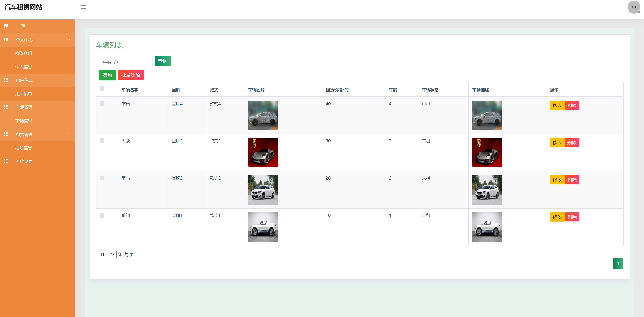Open the rows-per-page dropdown showing 10
Image resolution: width=644 pixels, height=317 pixels.
tap(107, 254)
